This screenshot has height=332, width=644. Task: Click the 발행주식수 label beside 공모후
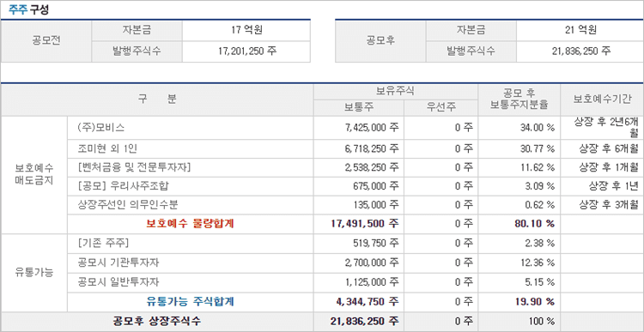(471, 51)
